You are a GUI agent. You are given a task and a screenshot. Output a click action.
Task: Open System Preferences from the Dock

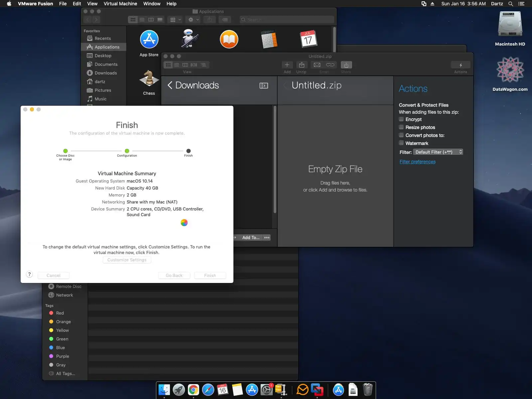coord(267,390)
